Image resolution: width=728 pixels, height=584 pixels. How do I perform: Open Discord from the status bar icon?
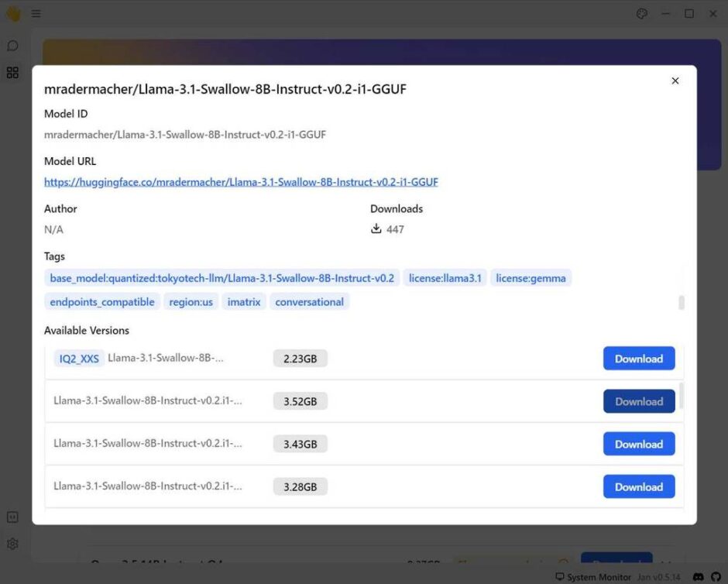click(x=698, y=576)
